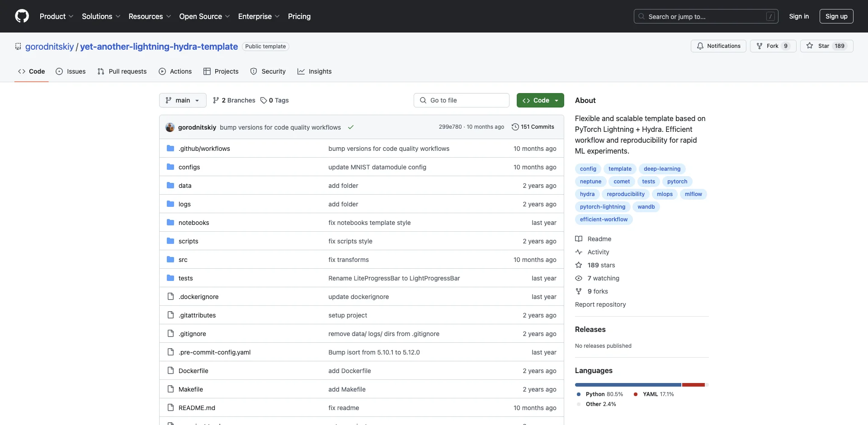Expand the Resources menu
The height and width of the screenshot is (425, 868).
coord(150,16)
